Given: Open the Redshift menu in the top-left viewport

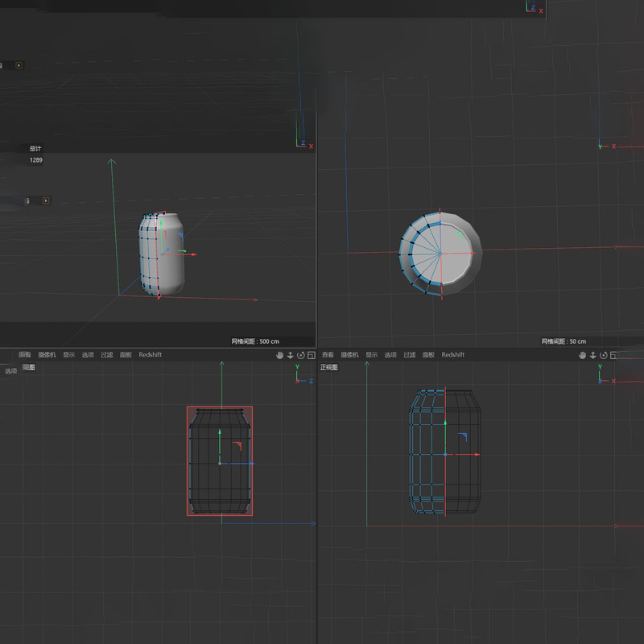Looking at the screenshot, I should [149, 354].
